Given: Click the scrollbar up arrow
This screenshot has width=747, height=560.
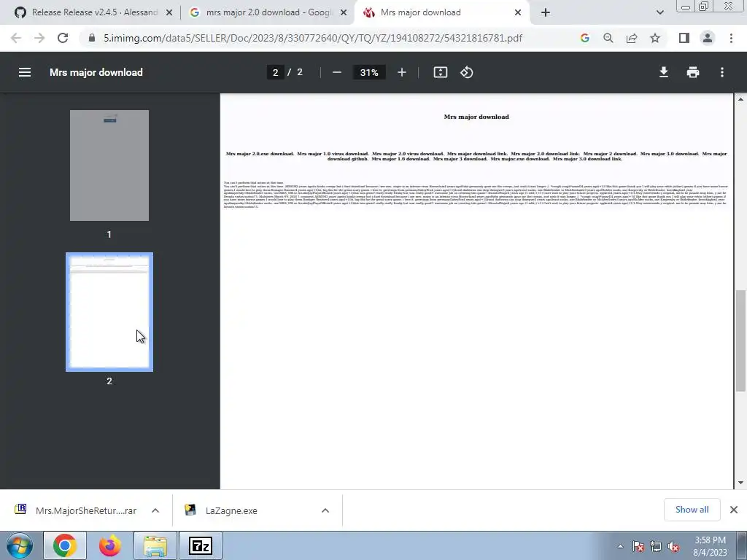Looking at the screenshot, I should [740, 99].
